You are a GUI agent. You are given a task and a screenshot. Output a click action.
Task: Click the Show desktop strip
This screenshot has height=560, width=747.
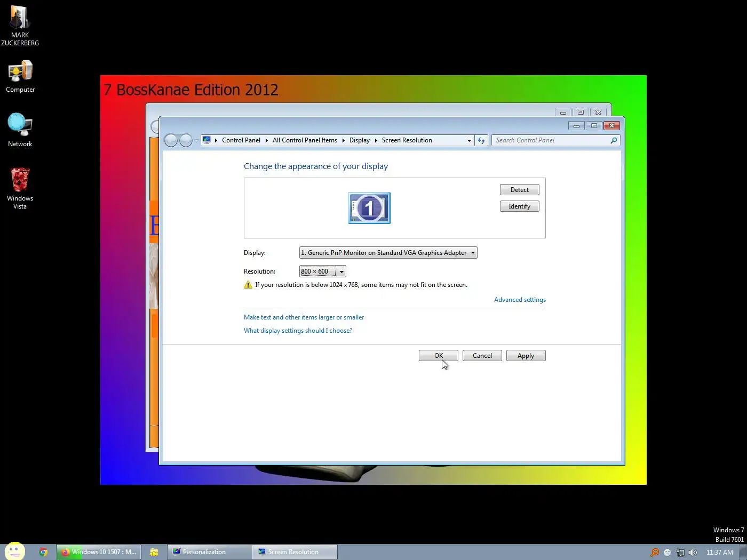pyautogui.click(x=743, y=552)
